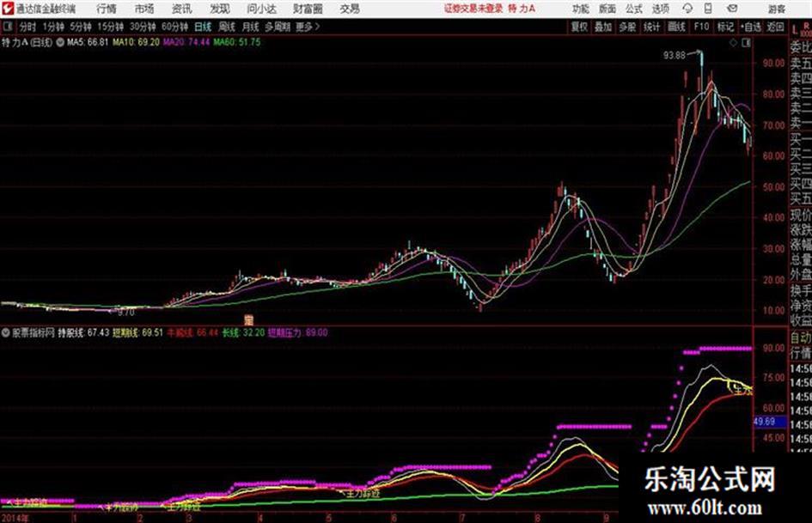Click the 特力A (日线) chart title
The height and width of the screenshot is (523, 812).
click(x=27, y=42)
